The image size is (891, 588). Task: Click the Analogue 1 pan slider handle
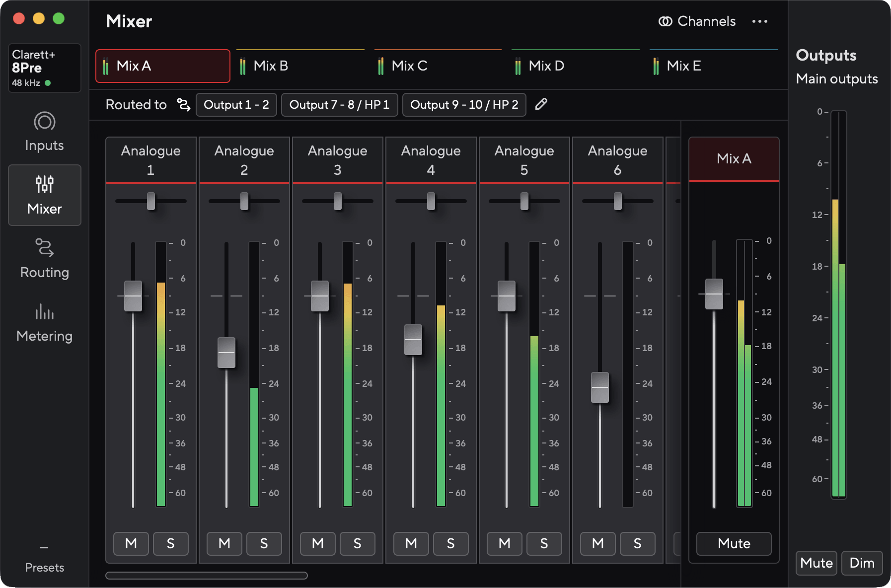[151, 201]
